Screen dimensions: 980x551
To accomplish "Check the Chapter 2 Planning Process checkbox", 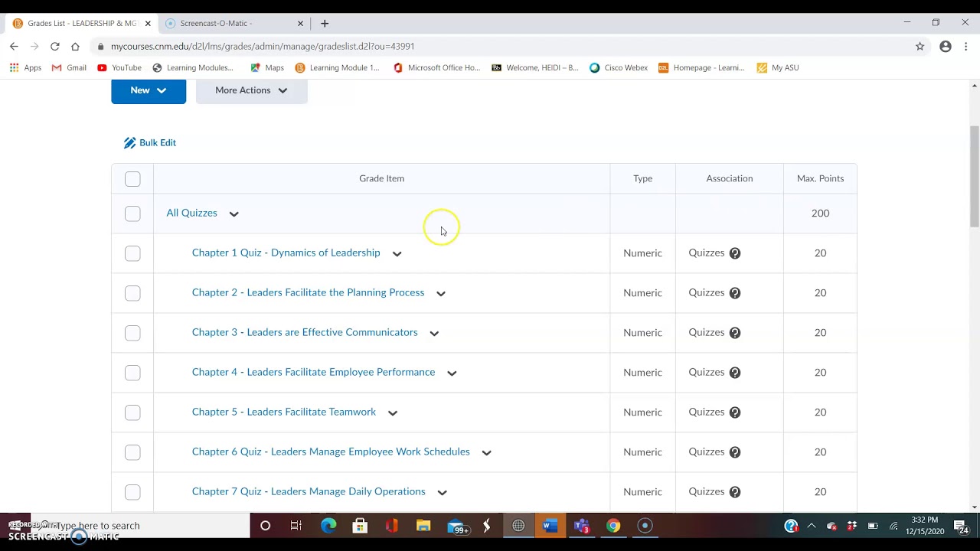I will 132,293.
